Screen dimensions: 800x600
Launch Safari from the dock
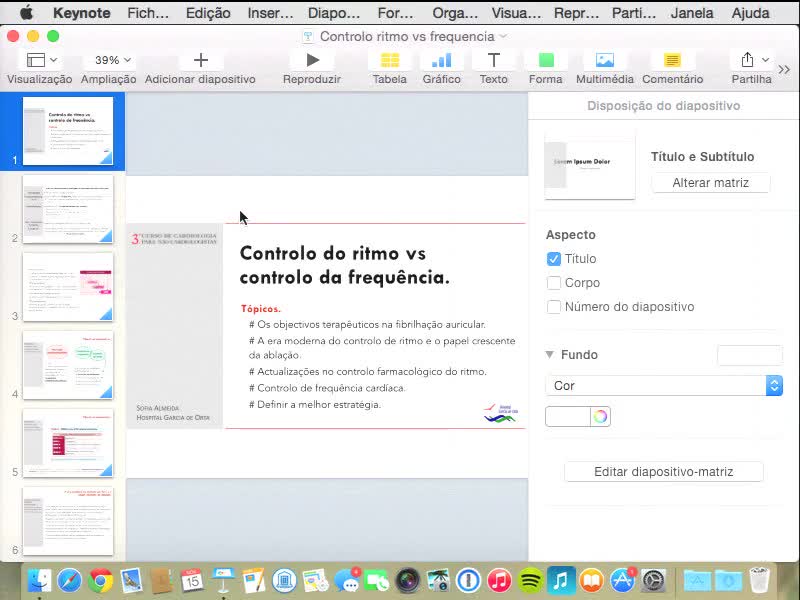(69, 580)
